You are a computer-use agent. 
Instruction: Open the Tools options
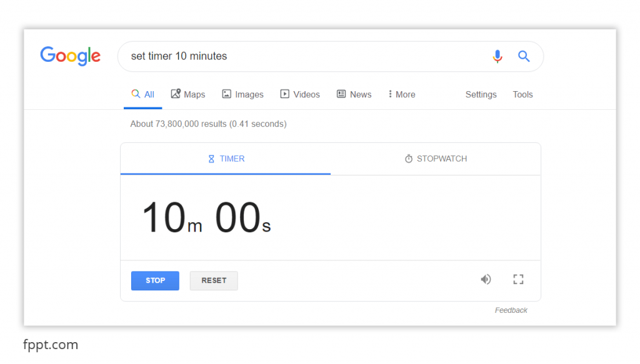(522, 94)
